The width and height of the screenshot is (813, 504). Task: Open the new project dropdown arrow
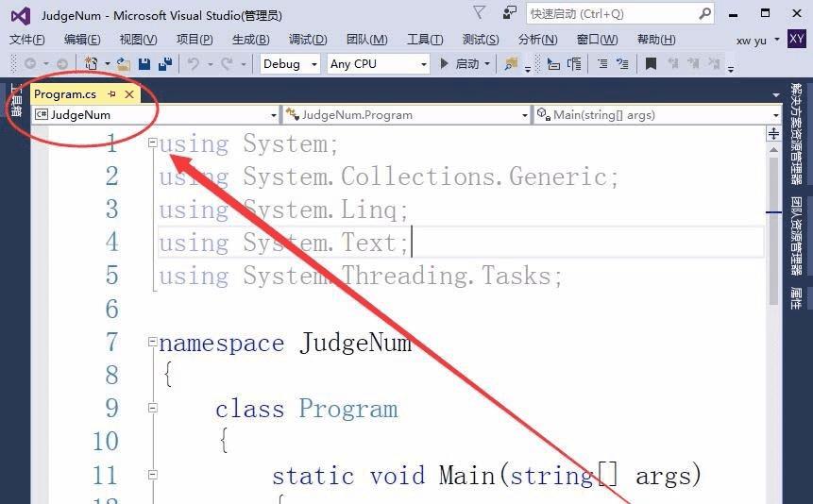click(108, 64)
